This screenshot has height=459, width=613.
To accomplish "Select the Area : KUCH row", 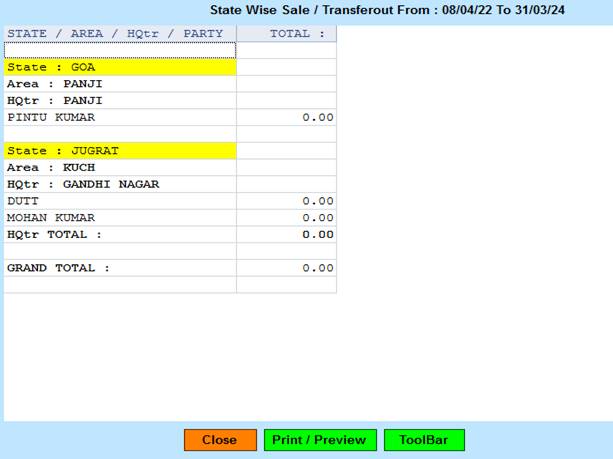I will pyautogui.click(x=120, y=168).
